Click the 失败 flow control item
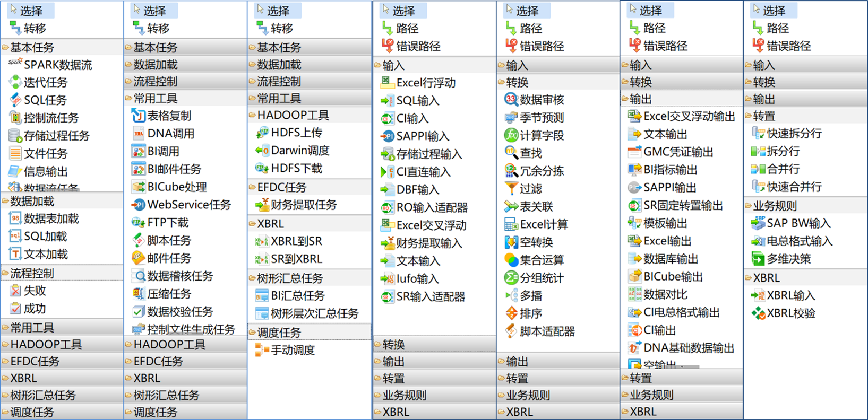 point(35,291)
